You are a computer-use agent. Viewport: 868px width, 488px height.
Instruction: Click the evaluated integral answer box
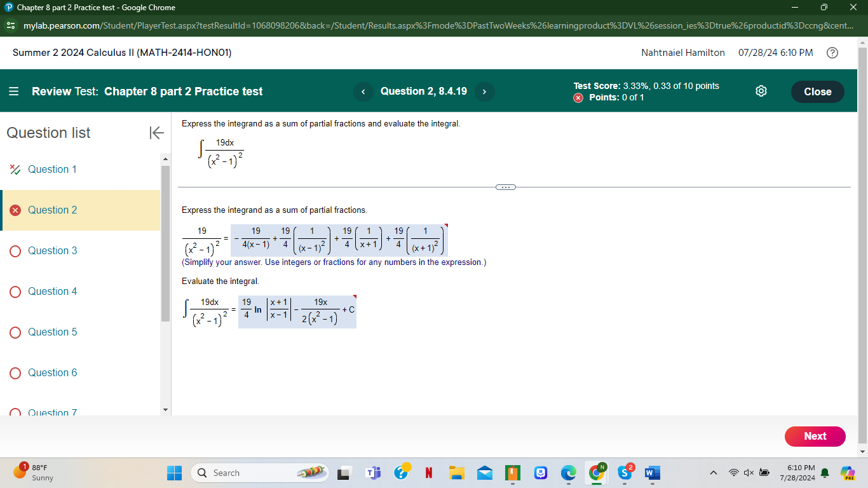(297, 311)
